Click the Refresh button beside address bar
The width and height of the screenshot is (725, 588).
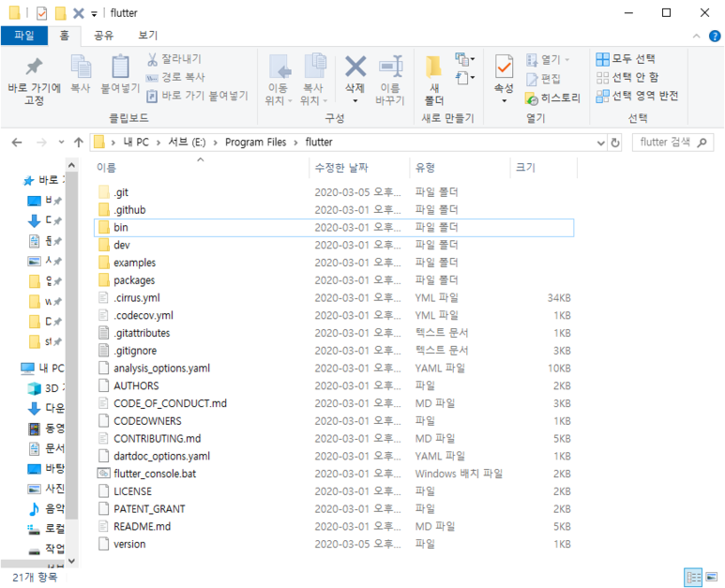pos(615,143)
